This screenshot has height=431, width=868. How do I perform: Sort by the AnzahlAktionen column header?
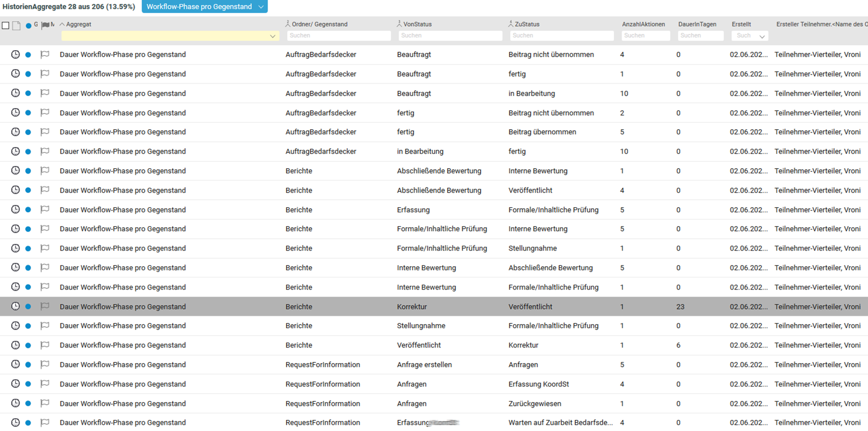643,25
